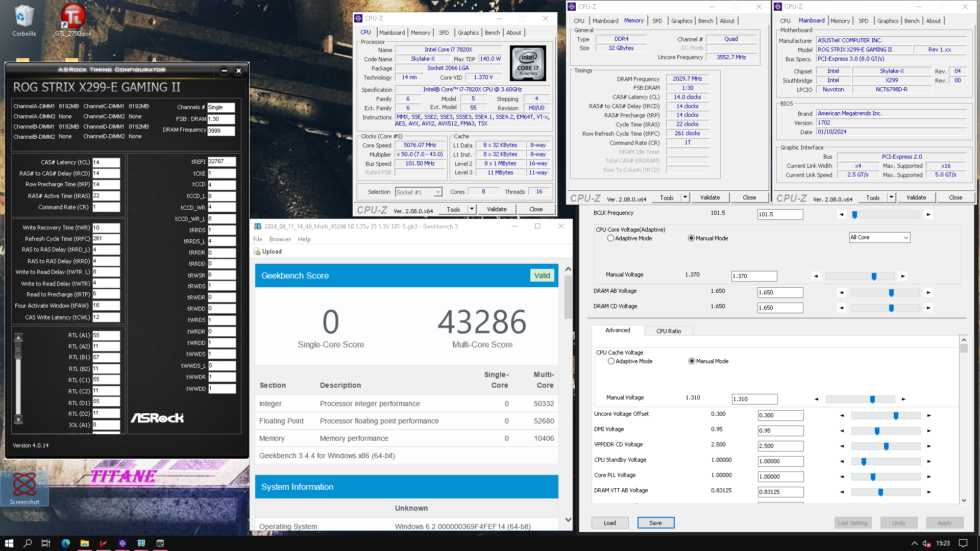Expand Tools arrow in CPU-Z CPU window
The image size is (980, 551).
(x=472, y=209)
